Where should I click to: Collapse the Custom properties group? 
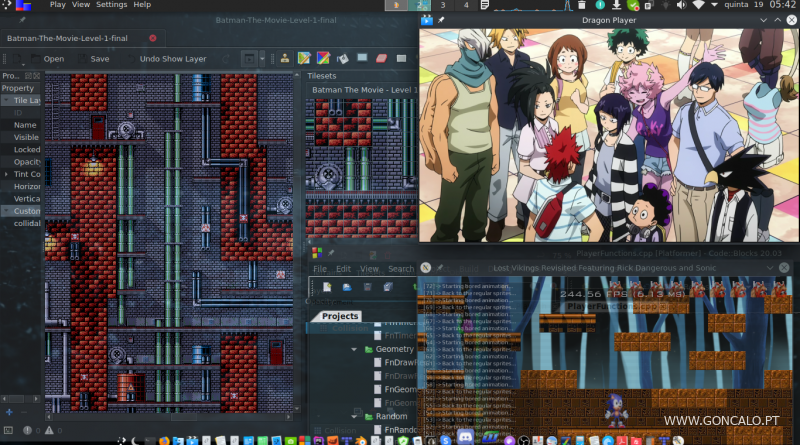(x=6, y=211)
